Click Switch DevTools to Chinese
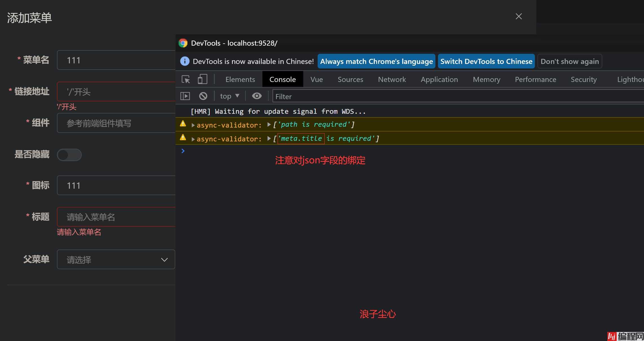This screenshot has height=341, width=644. click(486, 61)
